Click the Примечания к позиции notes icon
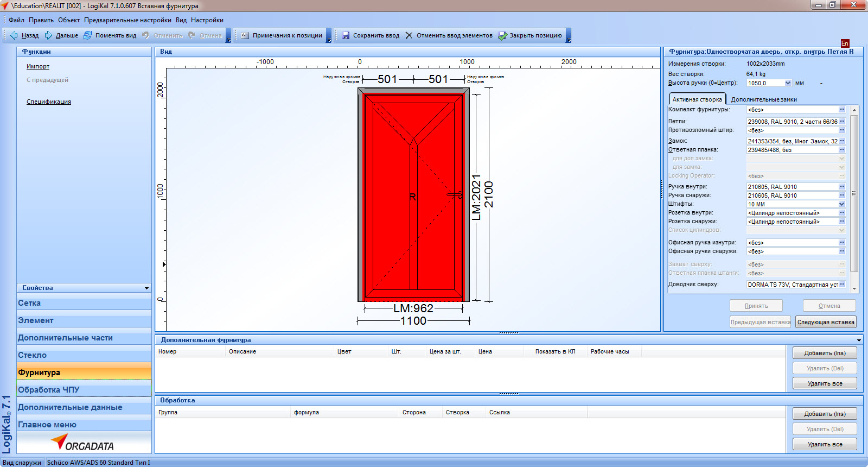This screenshot has height=467, width=868. click(x=245, y=35)
